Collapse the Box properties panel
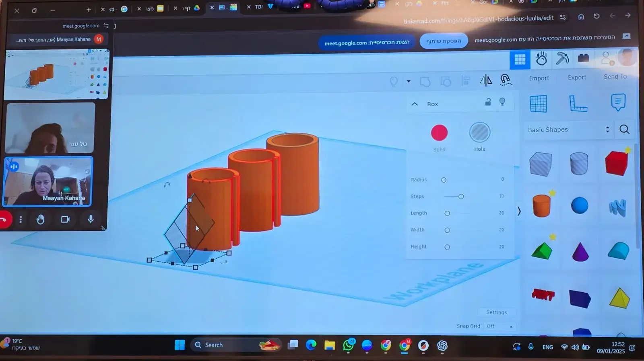The height and width of the screenshot is (361, 644). click(415, 104)
